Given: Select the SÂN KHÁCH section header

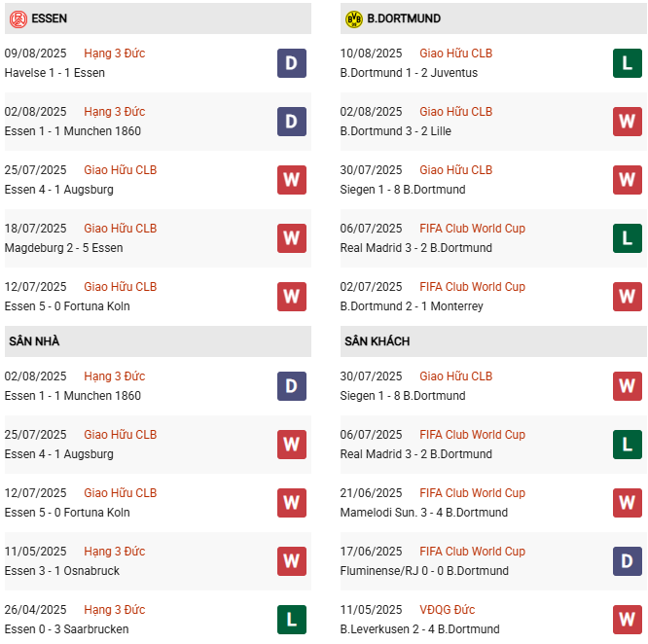Looking at the screenshot, I should click(x=377, y=341).
